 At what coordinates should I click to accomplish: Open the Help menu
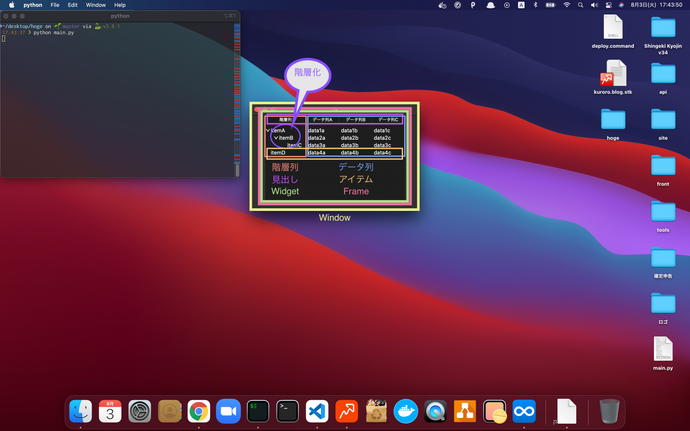pyautogui.click(x=120, y=5)
